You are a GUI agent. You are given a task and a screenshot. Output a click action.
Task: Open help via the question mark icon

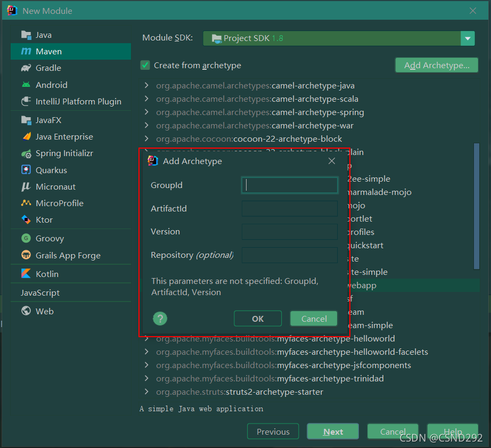click(160, 319)
